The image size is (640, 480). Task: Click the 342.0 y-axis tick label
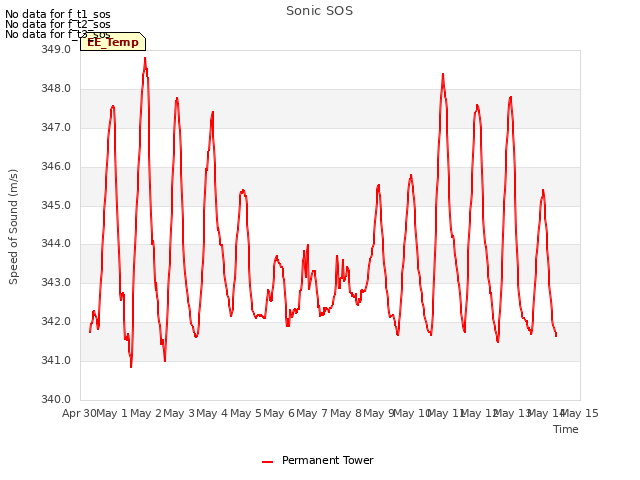point(56,322)
